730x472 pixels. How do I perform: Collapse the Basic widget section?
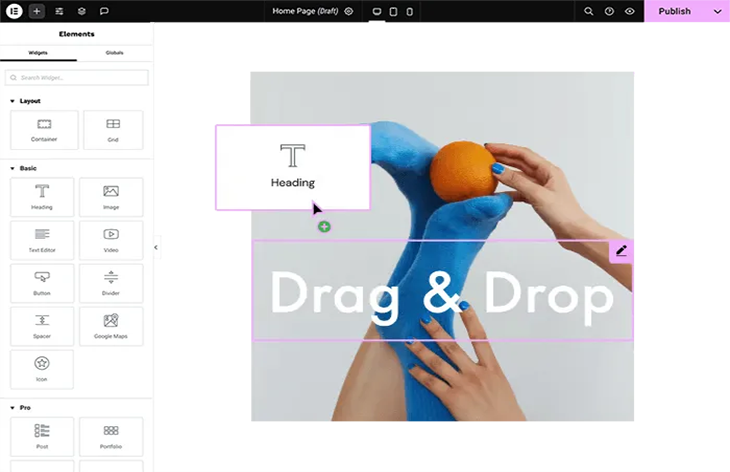pyautogui.click(x=12, y=168)
